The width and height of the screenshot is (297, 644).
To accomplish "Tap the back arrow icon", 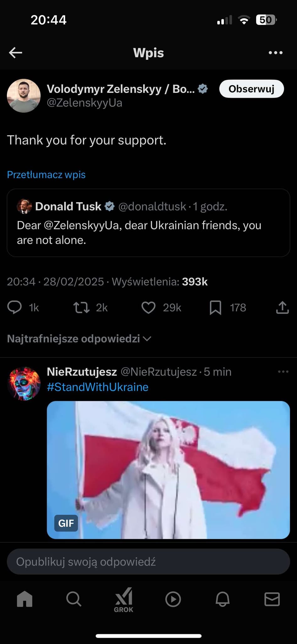I will coord(15,53).
